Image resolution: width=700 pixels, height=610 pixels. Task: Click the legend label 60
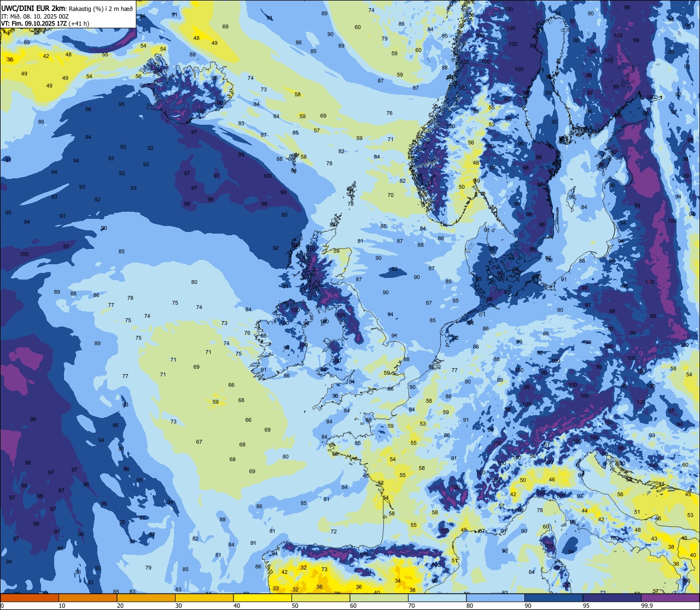[x=353, y=606]
